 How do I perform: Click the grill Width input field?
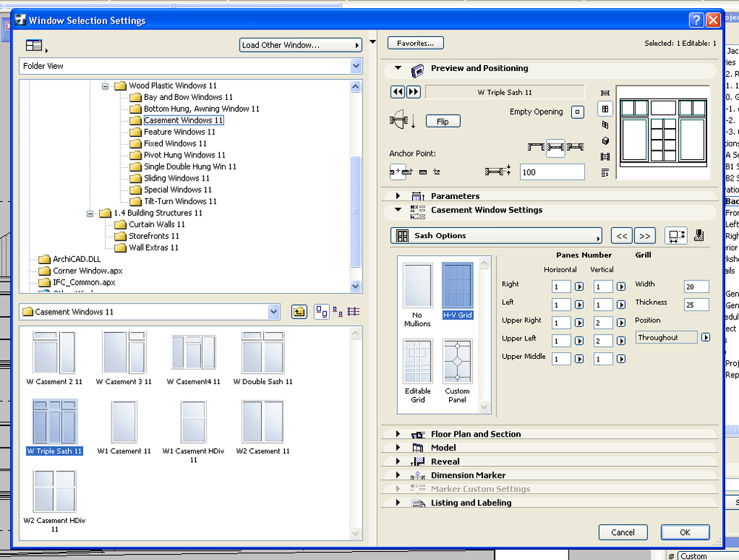(x=696, y=286)
